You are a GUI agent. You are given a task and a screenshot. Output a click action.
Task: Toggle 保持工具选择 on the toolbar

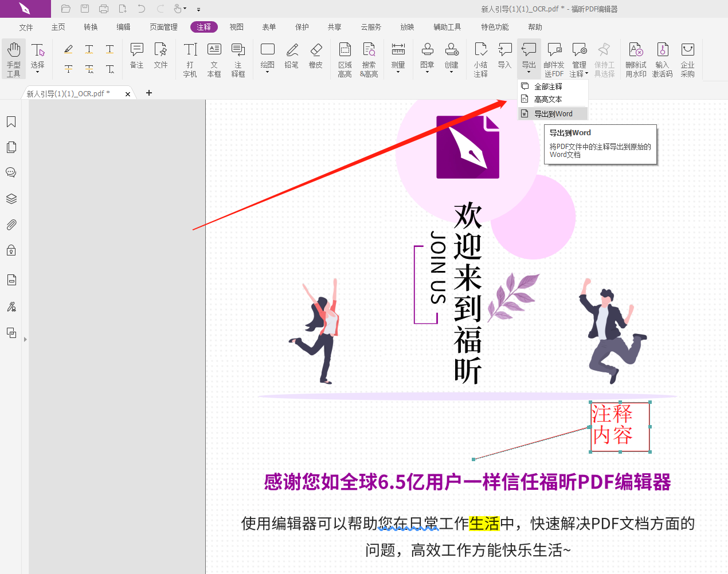pos(604,57)
